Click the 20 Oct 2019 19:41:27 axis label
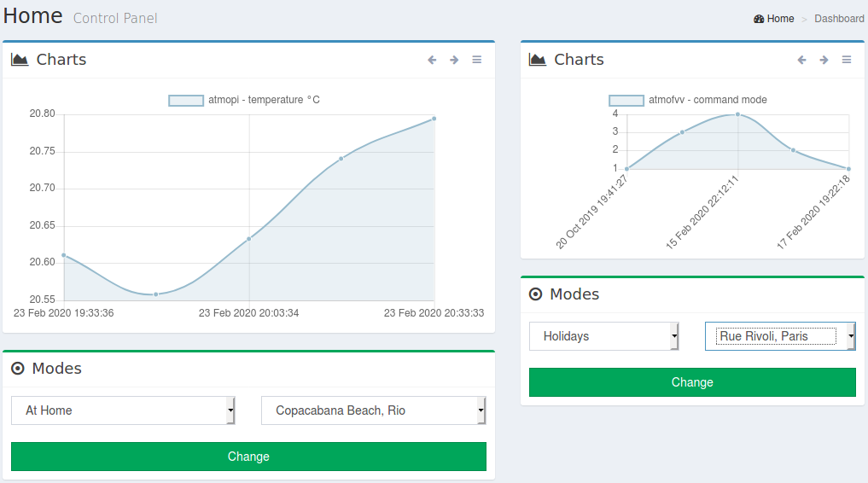 coord(591,212)
